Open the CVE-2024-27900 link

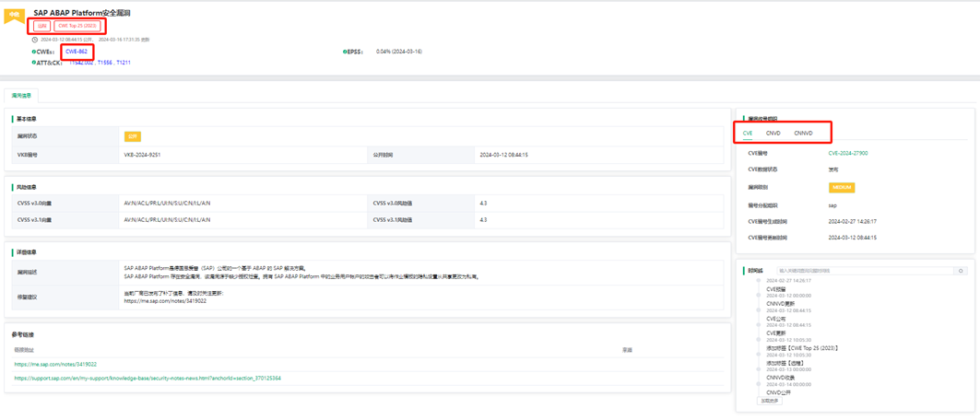848,153
